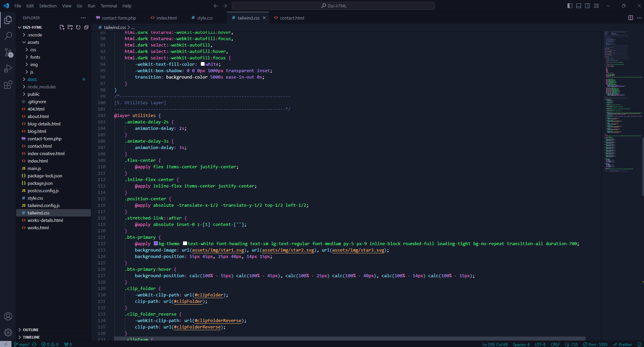
Task: Synchronize changes icon next to main branch
Action: pyautogui.click(x=34, y=344)
